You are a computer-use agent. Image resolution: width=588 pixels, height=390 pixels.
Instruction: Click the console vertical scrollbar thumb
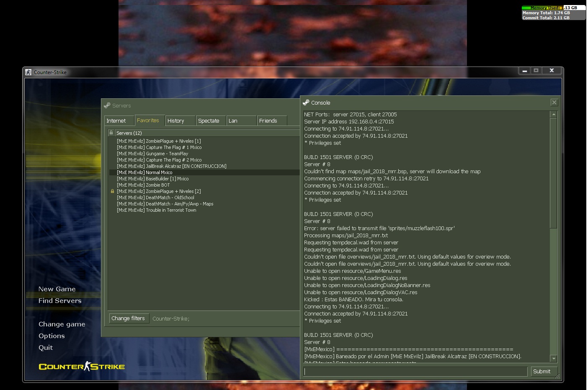click(x=554, y=173)
